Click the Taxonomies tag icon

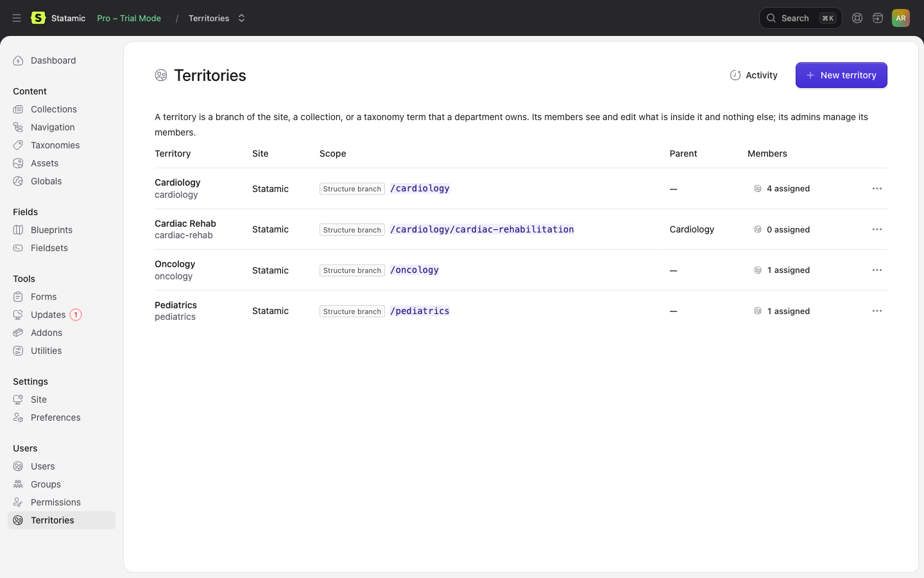[18, 145]
